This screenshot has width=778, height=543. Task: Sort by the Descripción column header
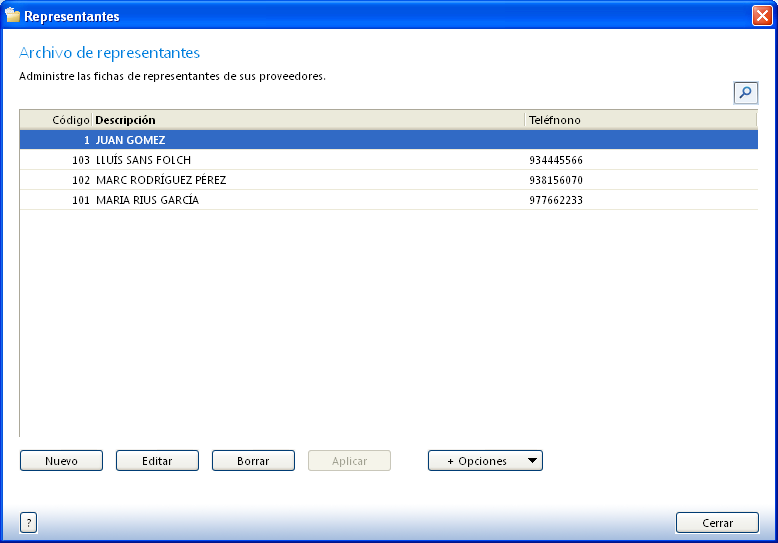(125, 120)
